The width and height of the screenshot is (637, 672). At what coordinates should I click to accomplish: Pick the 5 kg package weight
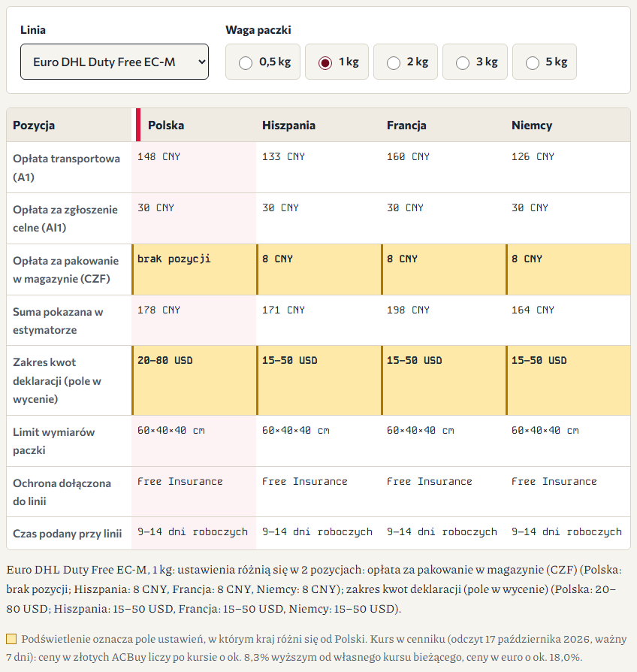pyautogui.click(x=545, y=62)
